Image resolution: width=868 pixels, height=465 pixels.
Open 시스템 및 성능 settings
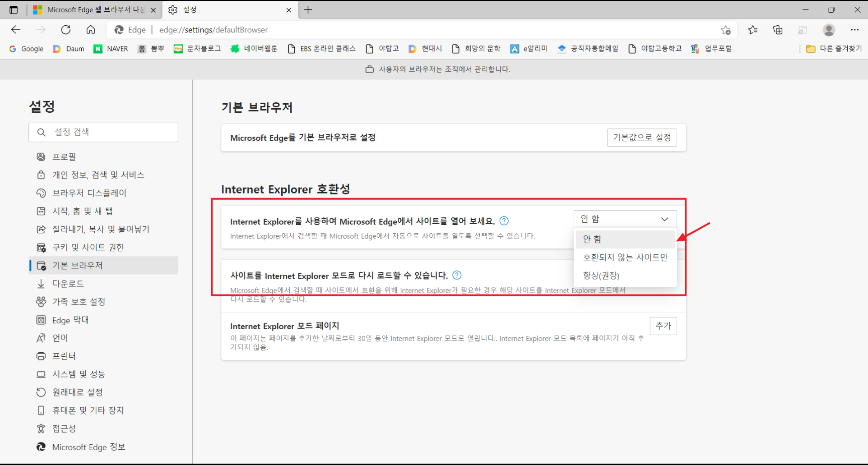click(x=103, y=374)
